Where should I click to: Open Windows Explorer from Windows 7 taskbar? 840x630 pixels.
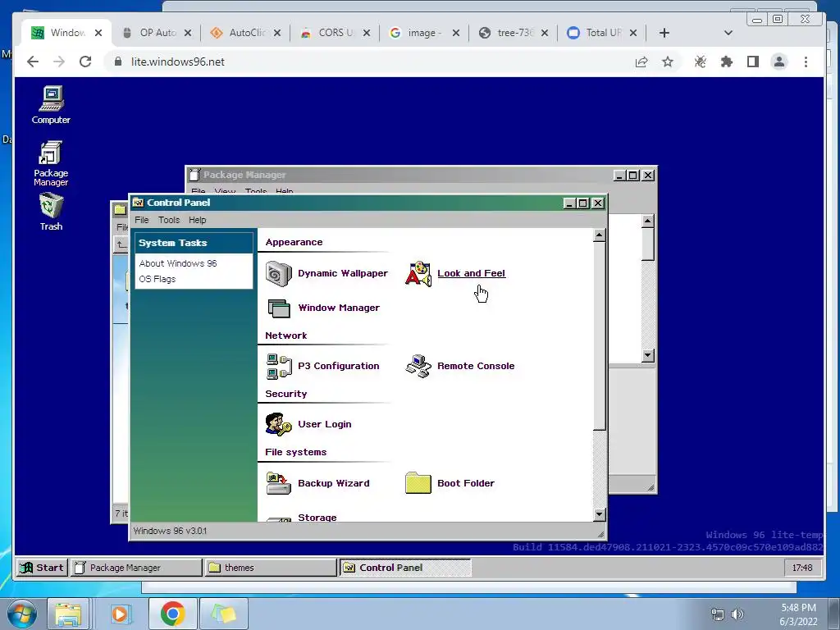(68, 614)
